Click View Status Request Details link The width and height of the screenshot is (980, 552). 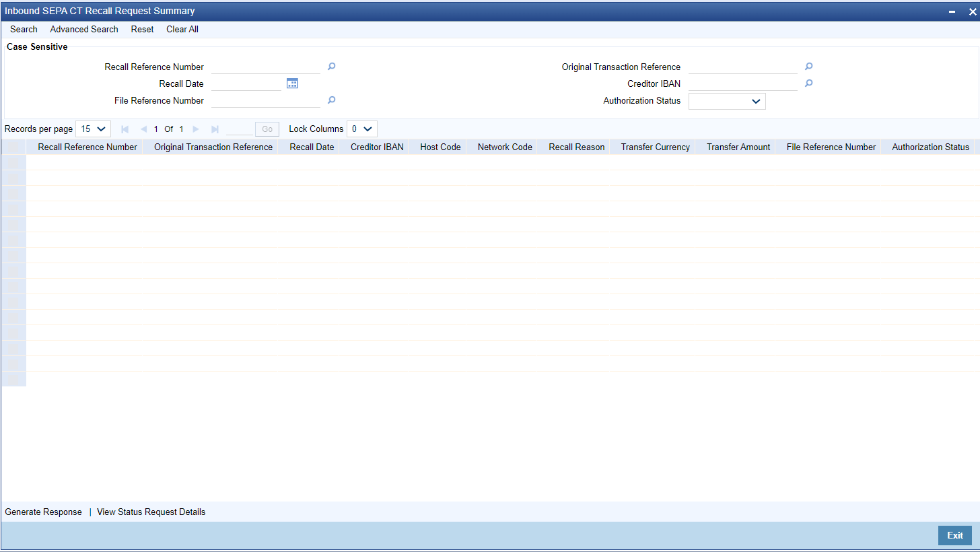pyautogui.click(x=151, y=512)
